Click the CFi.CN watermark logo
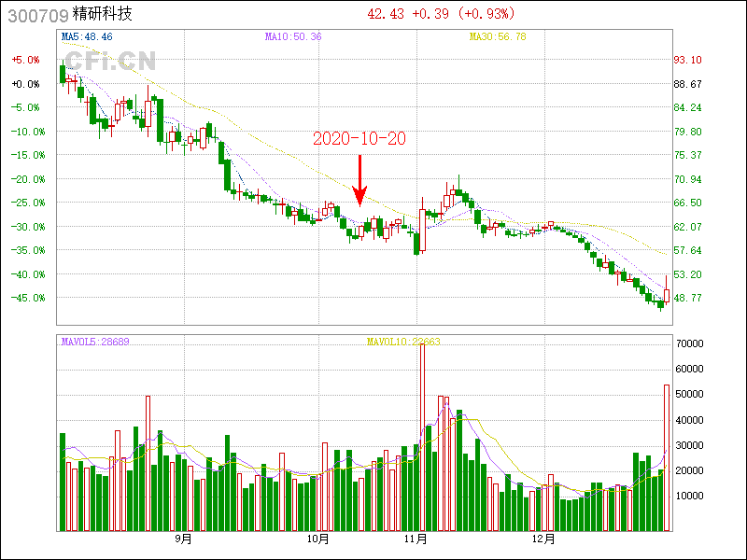 (x=110, y=62)
